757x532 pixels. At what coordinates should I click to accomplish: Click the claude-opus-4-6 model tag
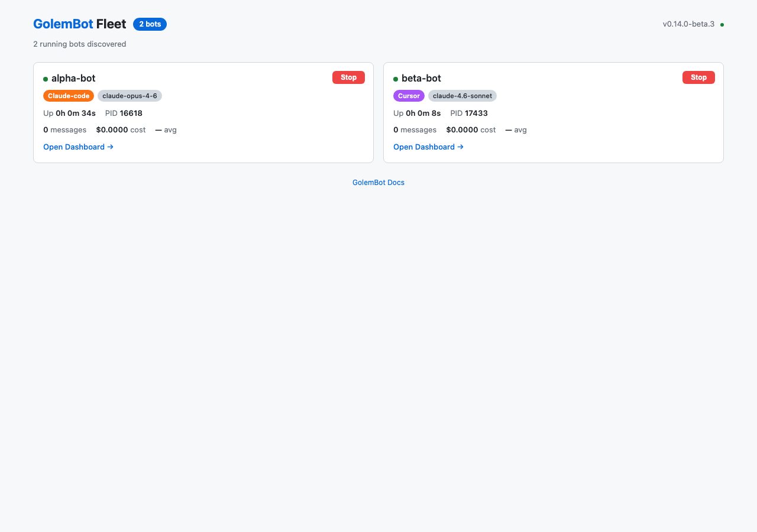click(x=130, y=96)
